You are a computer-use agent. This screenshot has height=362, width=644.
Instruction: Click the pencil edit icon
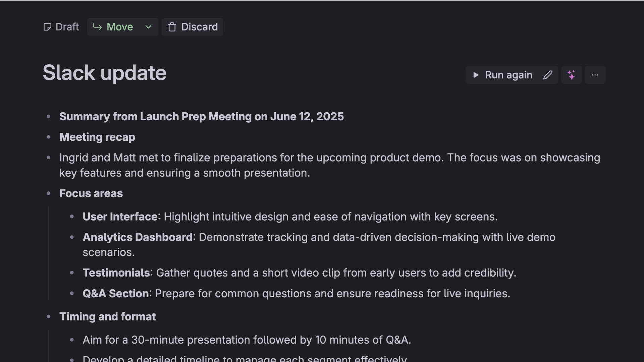click(x=547, y=75)
